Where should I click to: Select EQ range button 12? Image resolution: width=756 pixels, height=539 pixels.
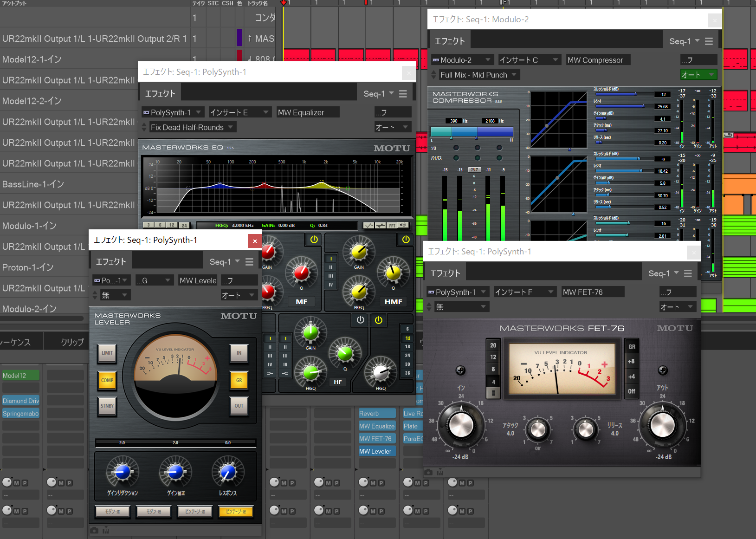(x=172, y=225)
